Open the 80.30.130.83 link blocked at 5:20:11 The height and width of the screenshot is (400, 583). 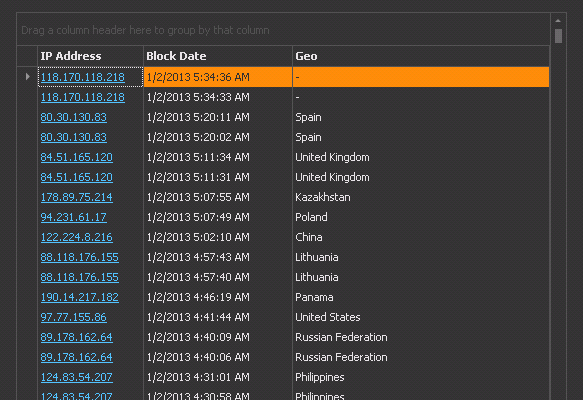[x=74, y=117]
